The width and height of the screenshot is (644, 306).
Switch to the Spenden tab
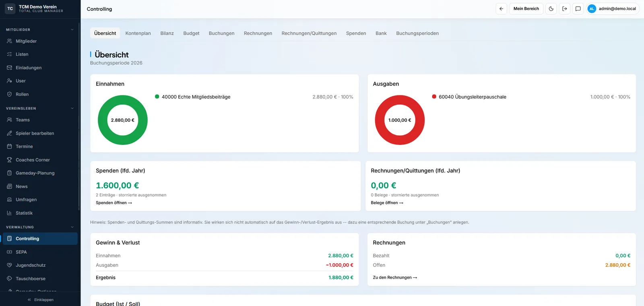point(356,33)
